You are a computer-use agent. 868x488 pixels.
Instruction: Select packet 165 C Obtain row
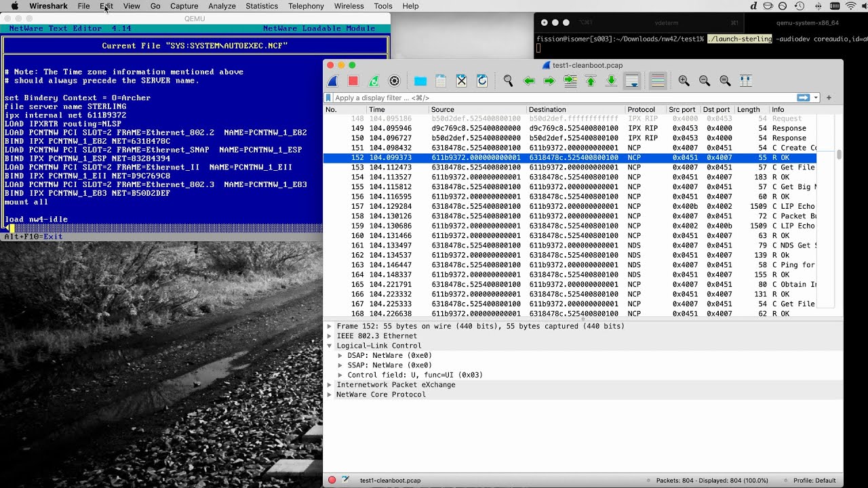[x=570, y=285]
